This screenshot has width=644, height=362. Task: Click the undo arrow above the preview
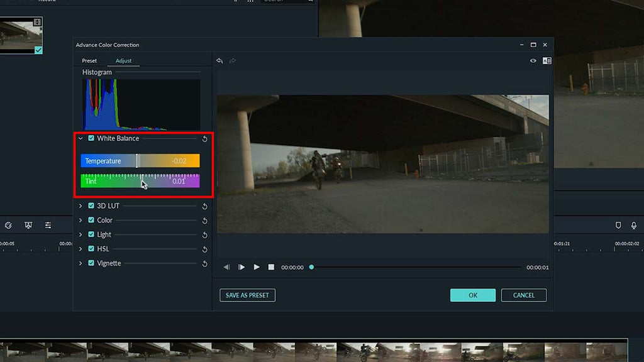coord(219,61)
